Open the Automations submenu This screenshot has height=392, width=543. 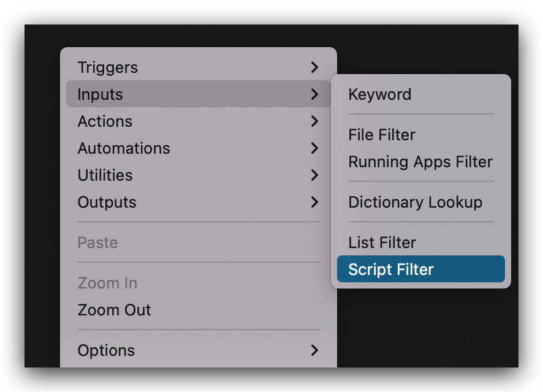click(198, 148)
